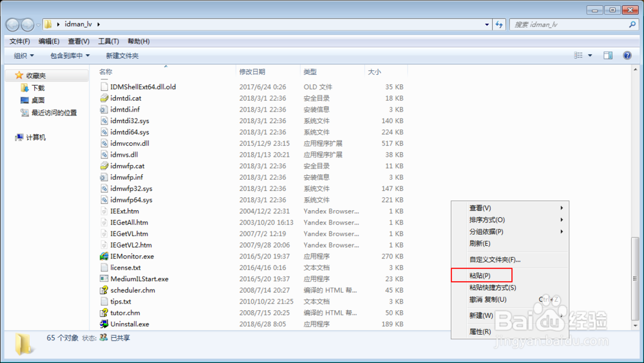Image resolution: width=644 pixels, height=363 pixels.
Task: Click the change view icon
Action: [x=578, y=55]
